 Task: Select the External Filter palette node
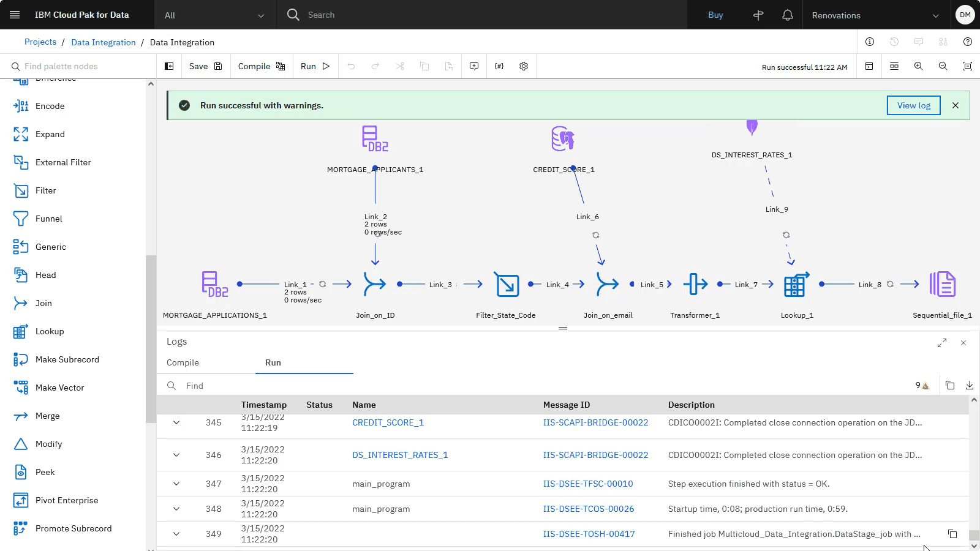tap(72, 162)
